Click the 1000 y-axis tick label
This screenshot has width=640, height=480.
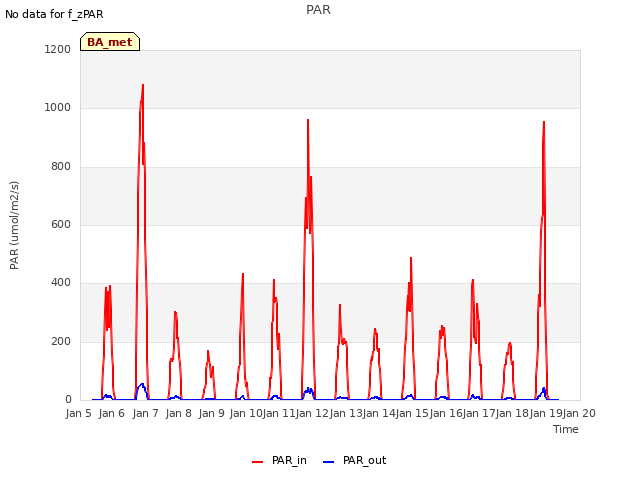point(58,108)
